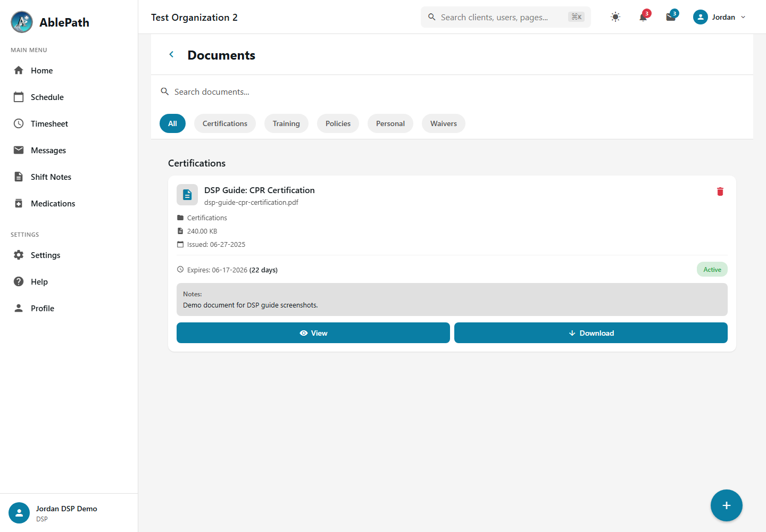The height and width of the screenshot is (532, 766).
Task: Open Shift Notes page
Action: pos(69,177)
